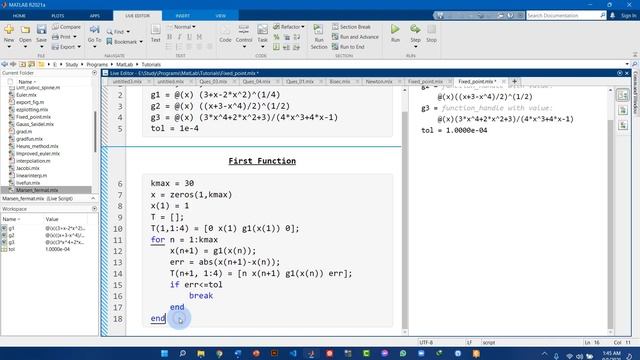The height and width of the screenshot is (360, 640).
Task: Click the Go To icon
Action: [x=94, y=30]
